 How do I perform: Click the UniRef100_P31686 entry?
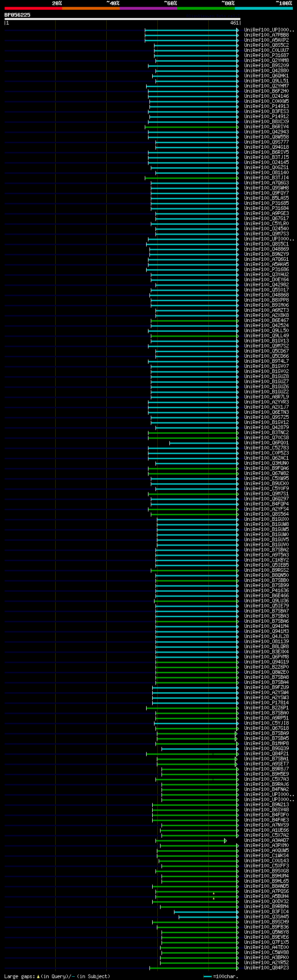tap(266, 269)
